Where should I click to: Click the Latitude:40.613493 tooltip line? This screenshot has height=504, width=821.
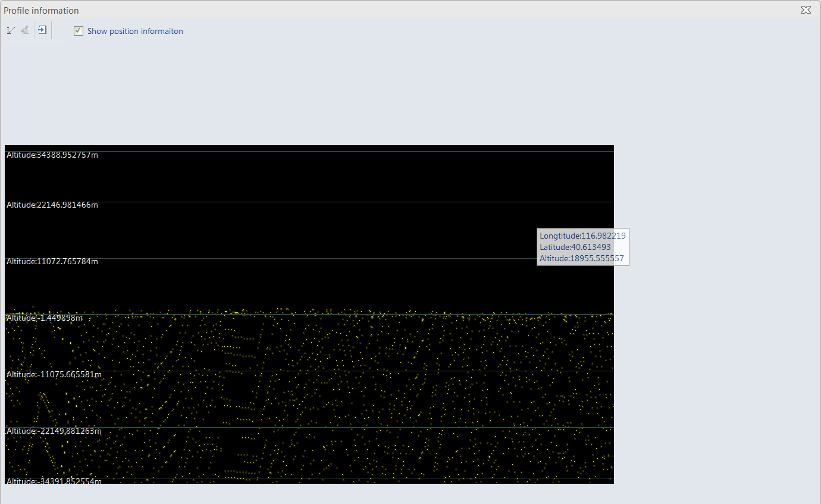tap(575, 247)
